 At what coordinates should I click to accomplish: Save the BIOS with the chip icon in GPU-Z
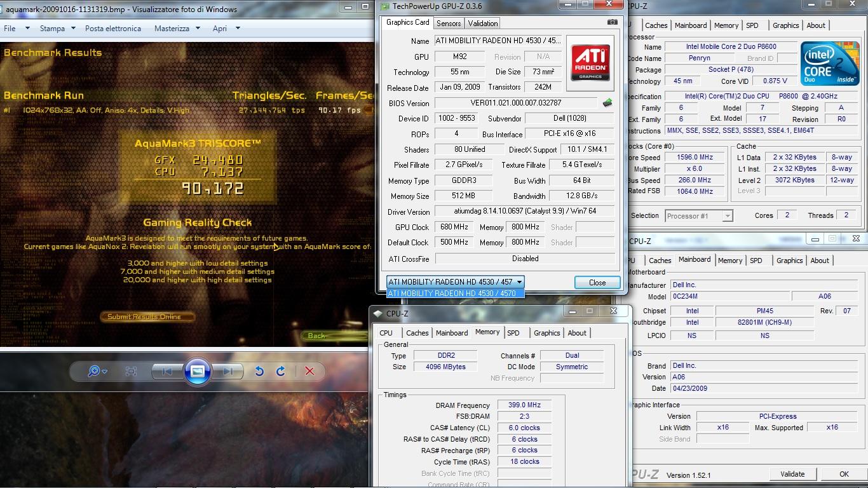click(607, 102)
